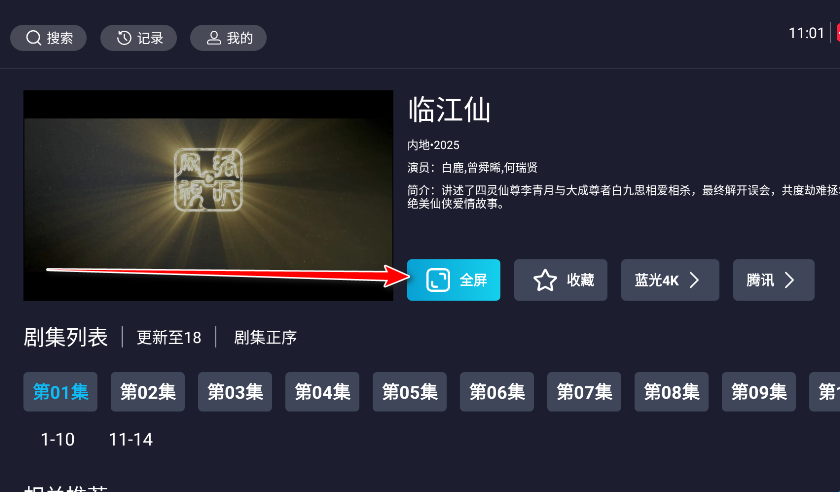
Task: Play episode 第05集
Action: (x=410, y=392)
